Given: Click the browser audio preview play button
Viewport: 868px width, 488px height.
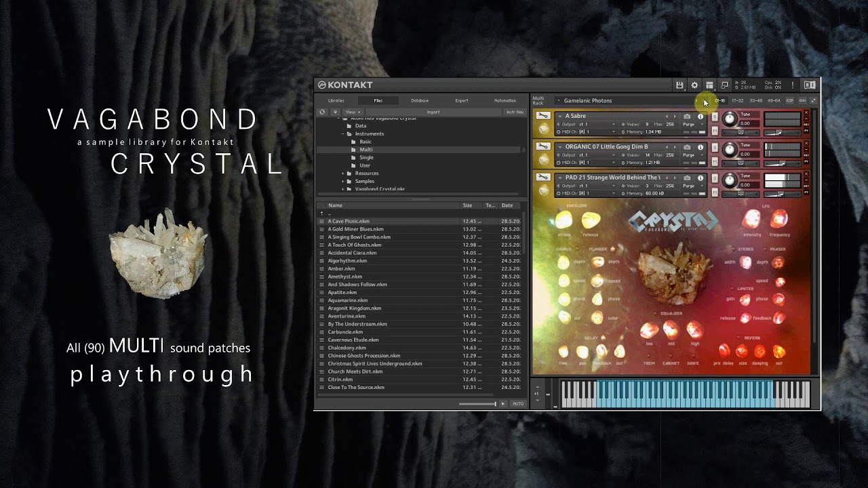Looking at the screenshot, I should click(502, 404).
